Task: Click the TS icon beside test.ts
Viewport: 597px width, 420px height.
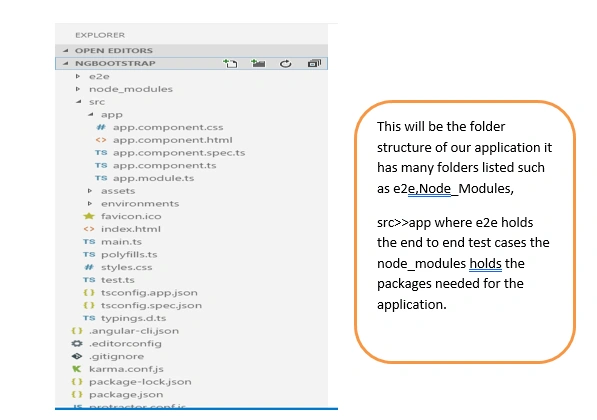Action: 89,280
